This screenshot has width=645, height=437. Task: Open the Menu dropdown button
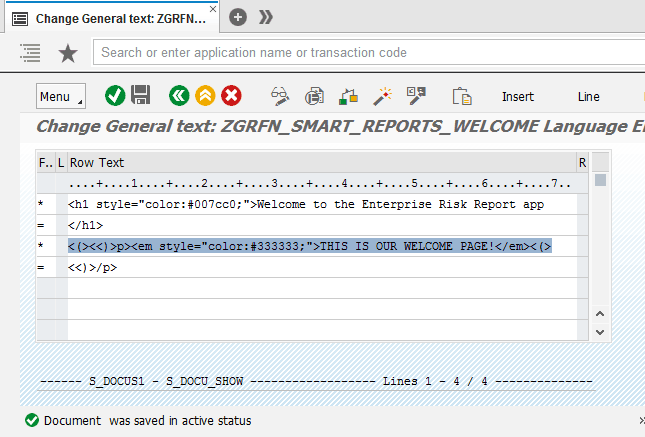(x=61, y=96)
